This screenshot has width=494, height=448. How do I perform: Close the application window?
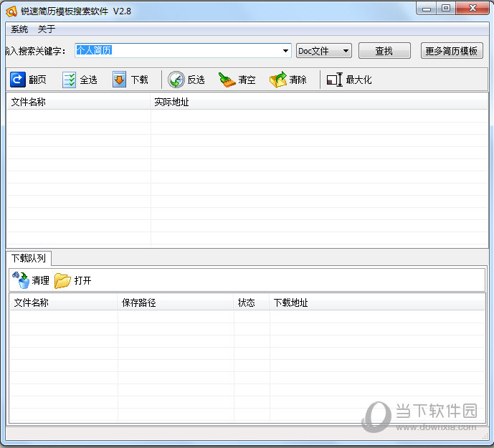[x=472, y=8]
